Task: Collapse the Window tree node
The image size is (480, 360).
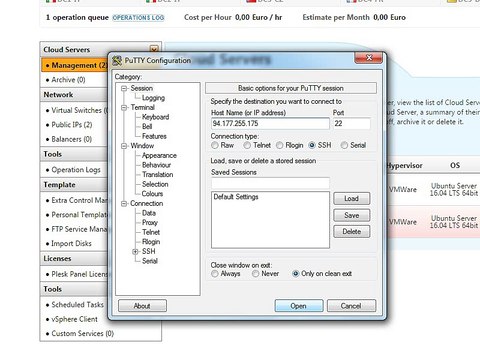Action: (x=124, y=146)
